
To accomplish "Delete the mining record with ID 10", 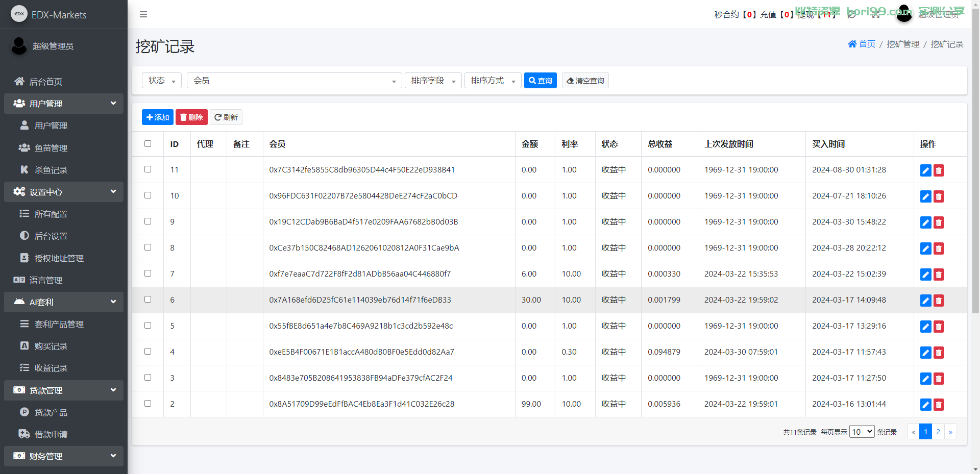I will [939, 196].
